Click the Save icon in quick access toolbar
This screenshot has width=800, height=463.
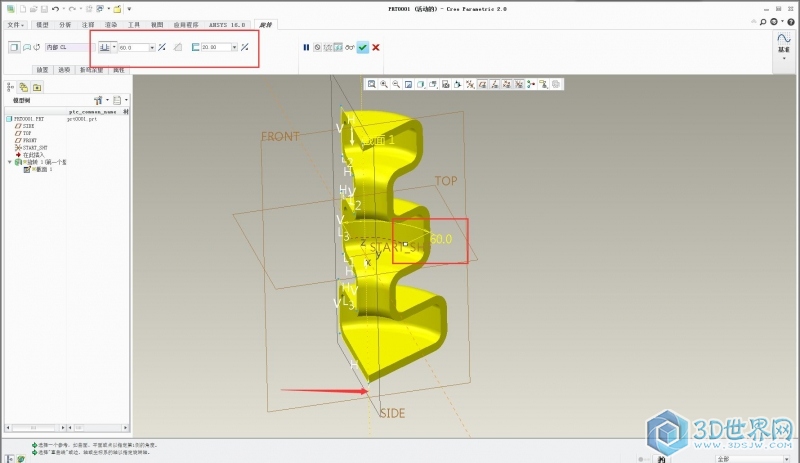[44, 9]
